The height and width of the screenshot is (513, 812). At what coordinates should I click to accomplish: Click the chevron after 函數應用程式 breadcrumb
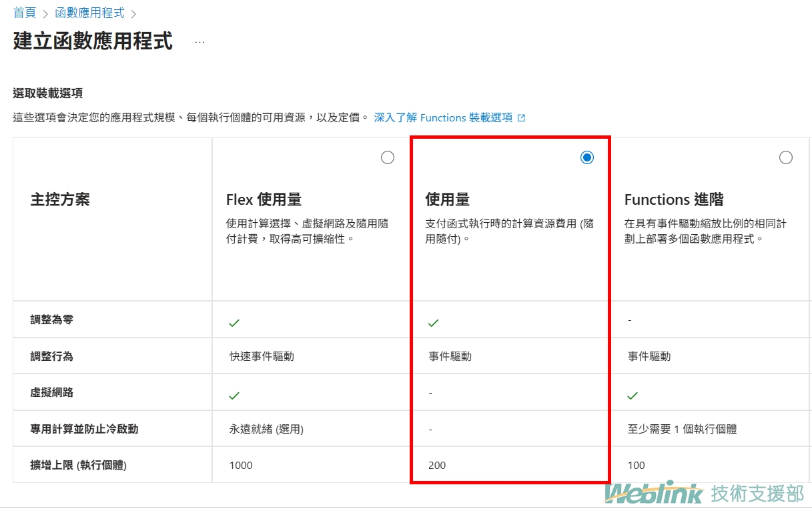tap(133, 14)
